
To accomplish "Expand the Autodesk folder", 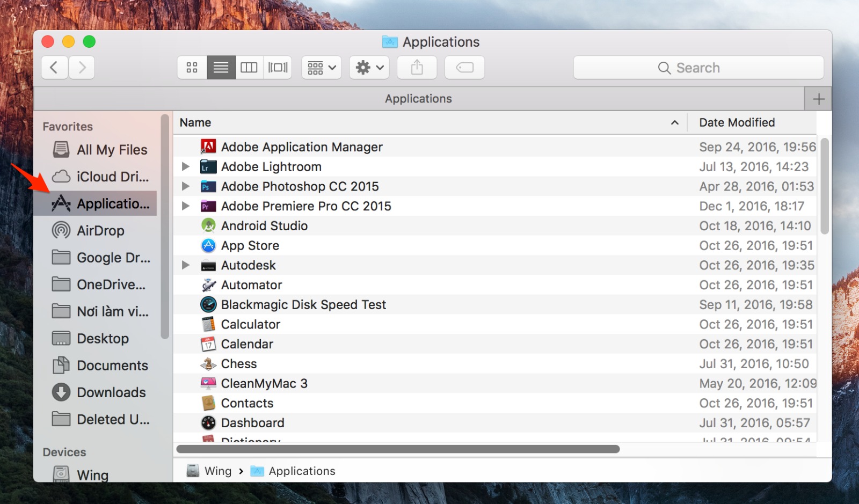I will click(186, 265).
